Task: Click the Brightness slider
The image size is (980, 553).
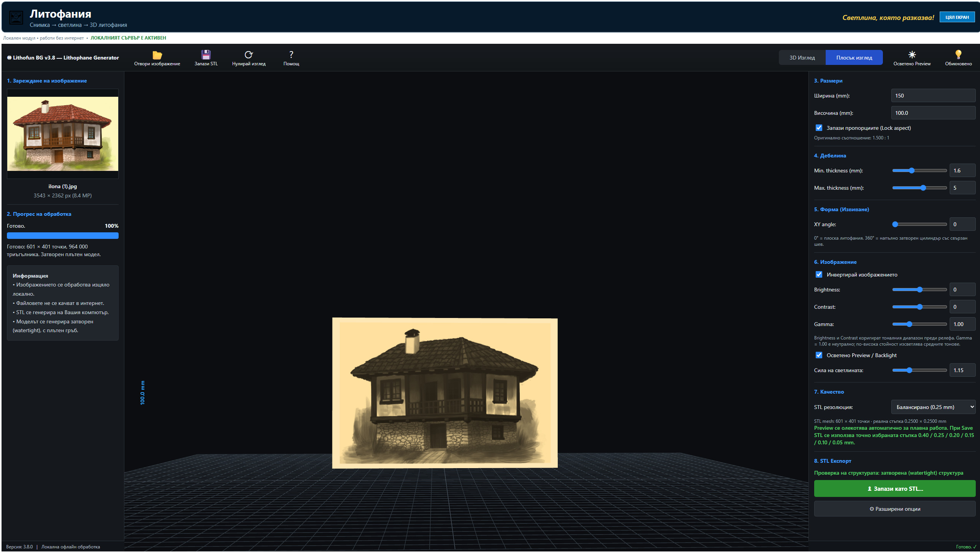Action: tap(919, 290)
